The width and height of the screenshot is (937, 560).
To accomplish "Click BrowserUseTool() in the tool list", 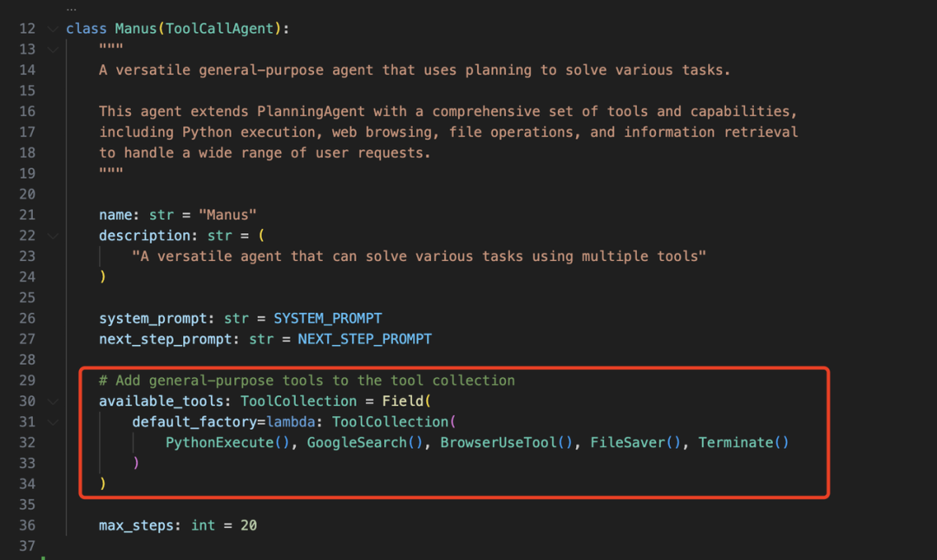I will pos(506,442).
